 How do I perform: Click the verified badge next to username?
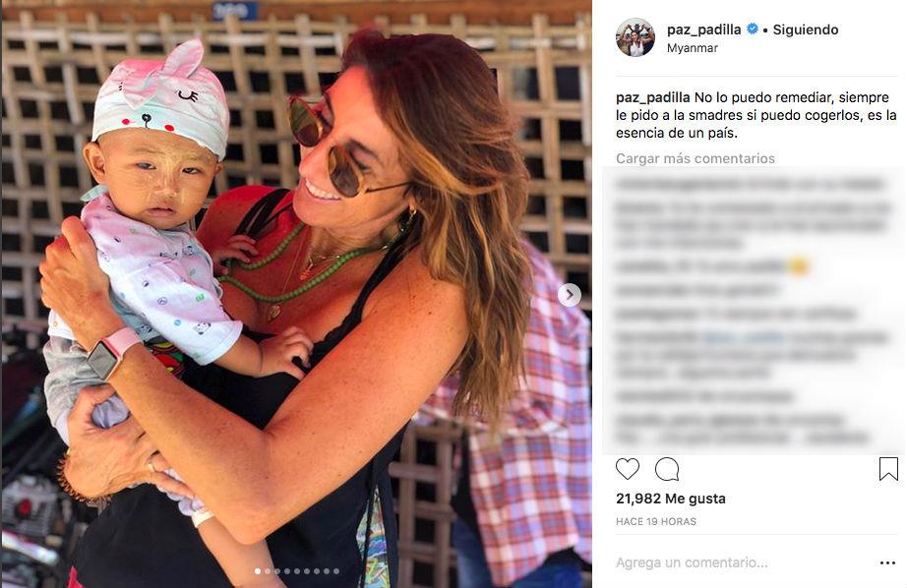[x=752, y=29]
